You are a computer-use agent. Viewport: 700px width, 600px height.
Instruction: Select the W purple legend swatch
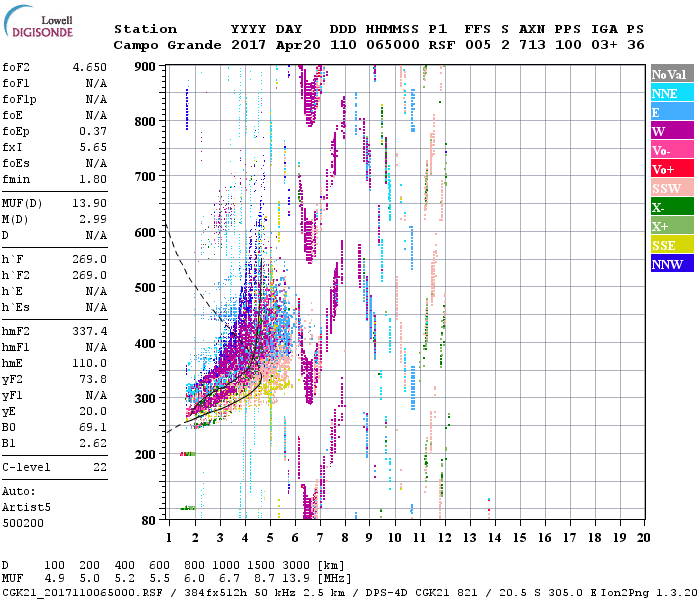(x=672, y=131)
